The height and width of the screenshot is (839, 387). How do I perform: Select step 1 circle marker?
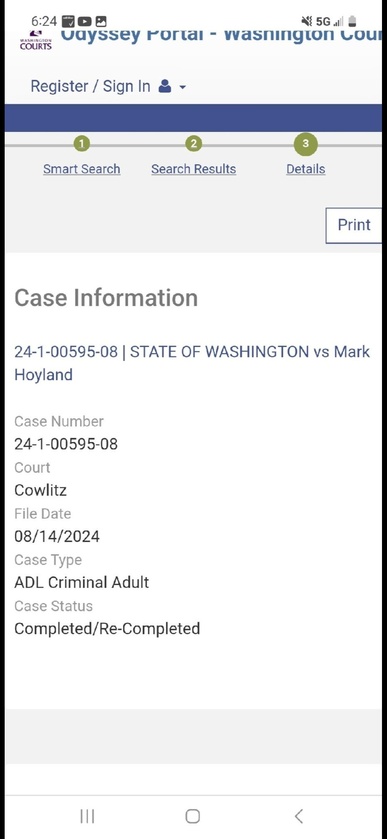[x=81, y=143]
